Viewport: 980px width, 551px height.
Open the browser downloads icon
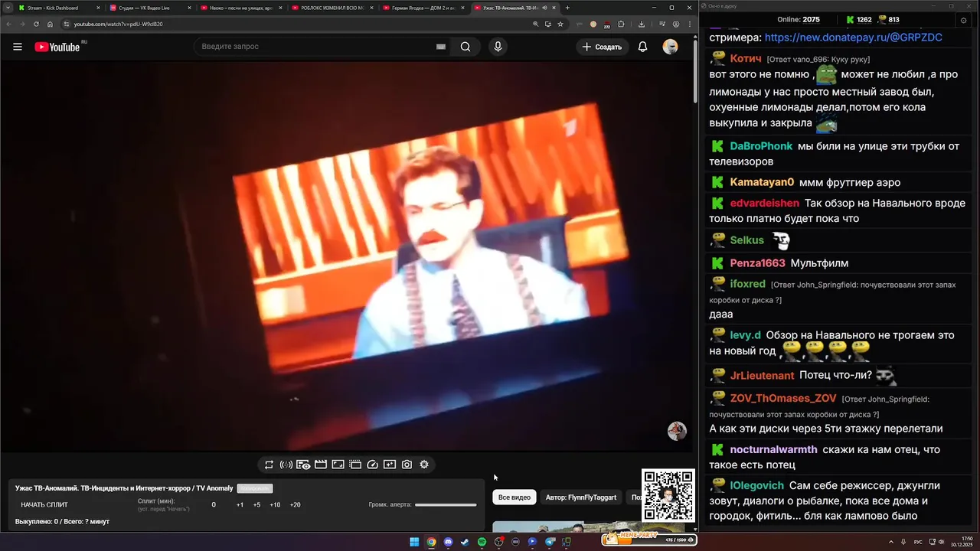(x=640, y=24)
